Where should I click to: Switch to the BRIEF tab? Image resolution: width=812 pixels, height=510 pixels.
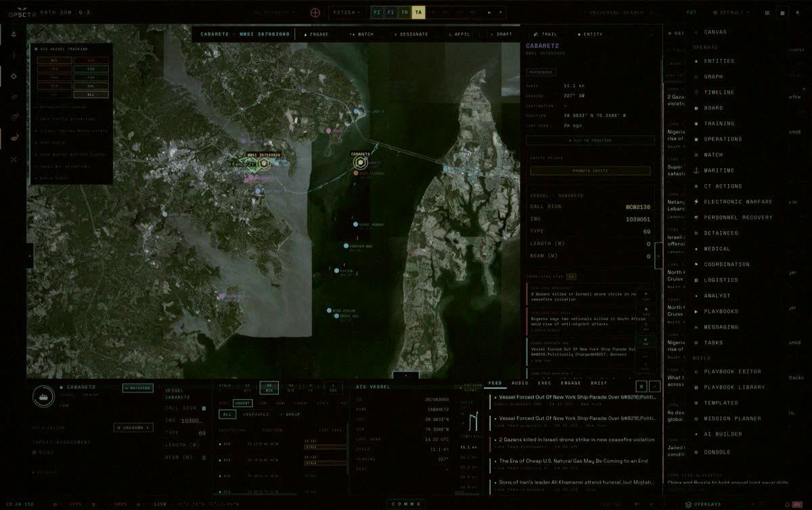[599, 383]
